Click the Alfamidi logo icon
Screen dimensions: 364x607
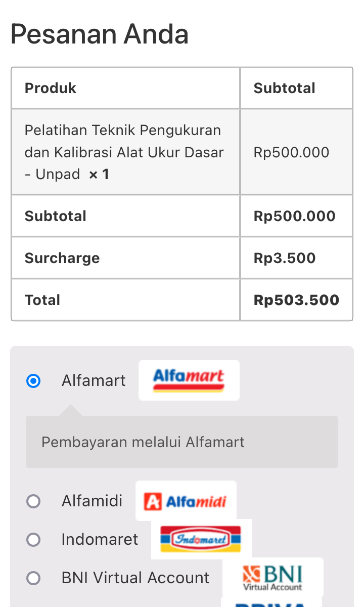click(186, 501)
